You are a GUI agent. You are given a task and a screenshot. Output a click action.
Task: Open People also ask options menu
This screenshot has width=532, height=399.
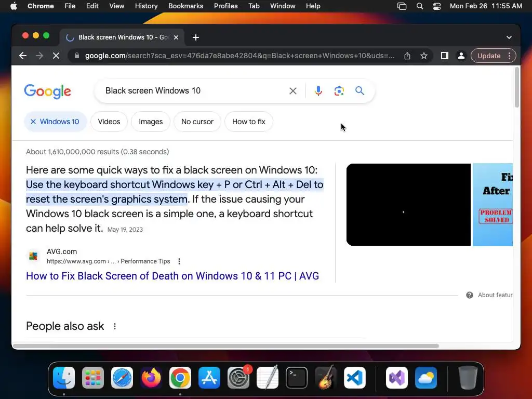pyautogui.click(x=115, y=326)
